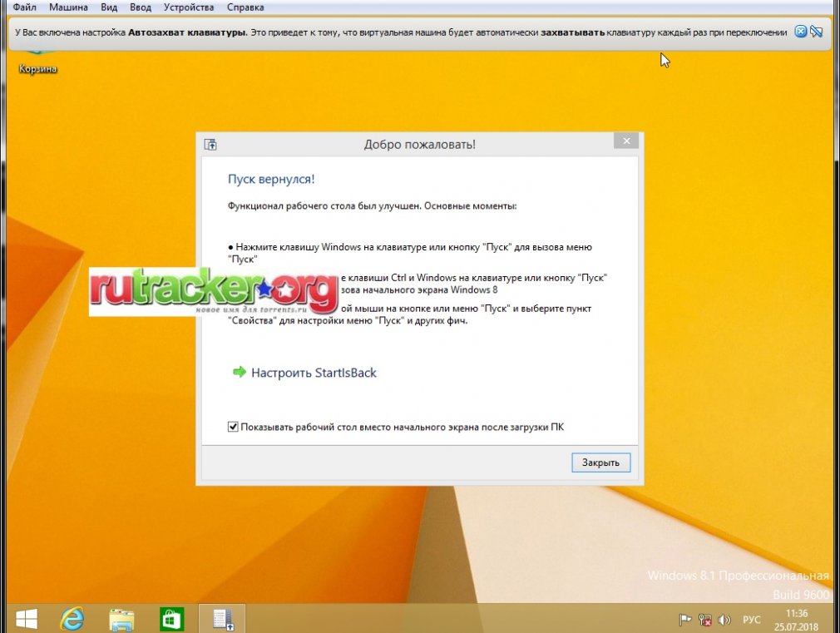Viewport: 840px width, 633px height.
Task: Toggle Показывать рабочий стол checkbox
Action: (x=233, y=427)
